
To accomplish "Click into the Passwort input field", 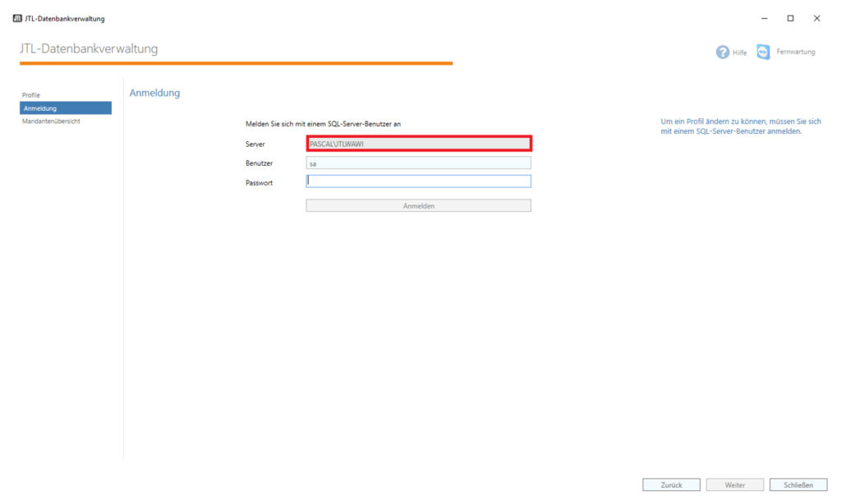I will pyautogui.click(x=419, y=181).
